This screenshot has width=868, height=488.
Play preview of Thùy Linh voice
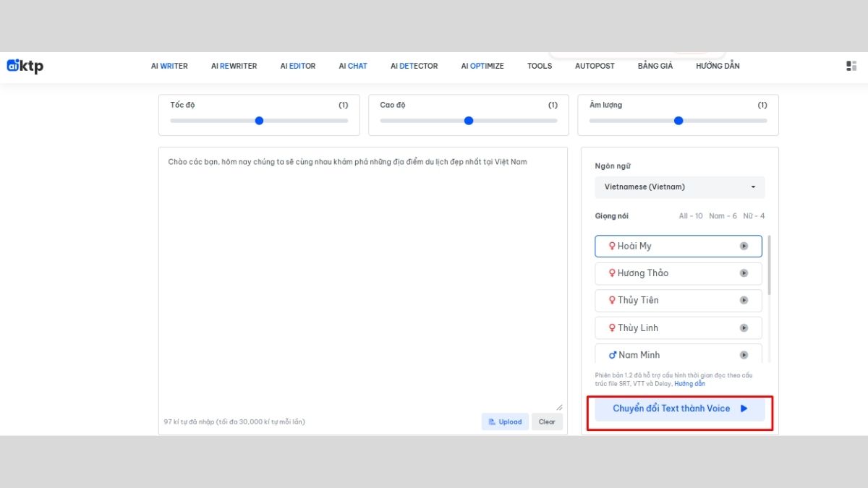744,328
